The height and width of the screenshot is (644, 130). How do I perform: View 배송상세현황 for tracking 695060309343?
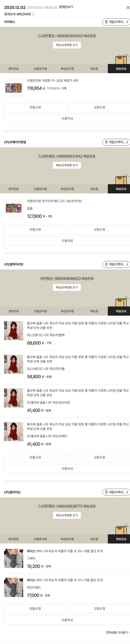point(67,45)
